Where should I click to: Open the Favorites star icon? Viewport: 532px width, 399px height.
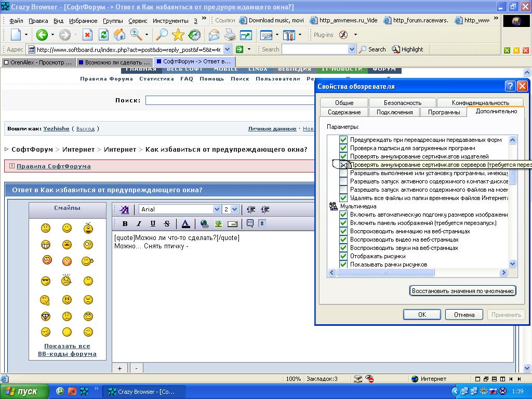[x=178, y=35]
